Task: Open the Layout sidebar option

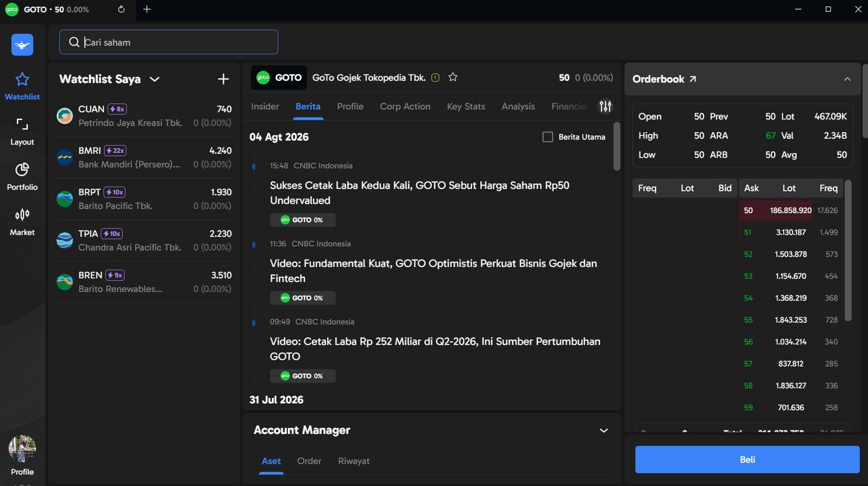Action: [x=22, y=131]
